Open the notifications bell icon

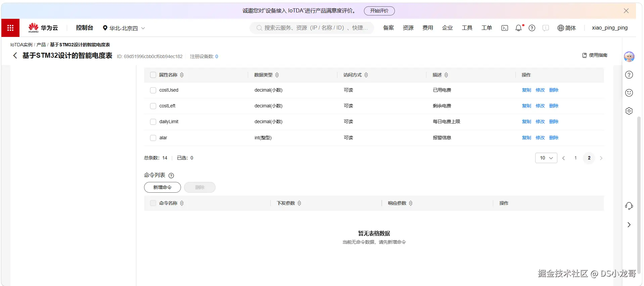(518, 28)
